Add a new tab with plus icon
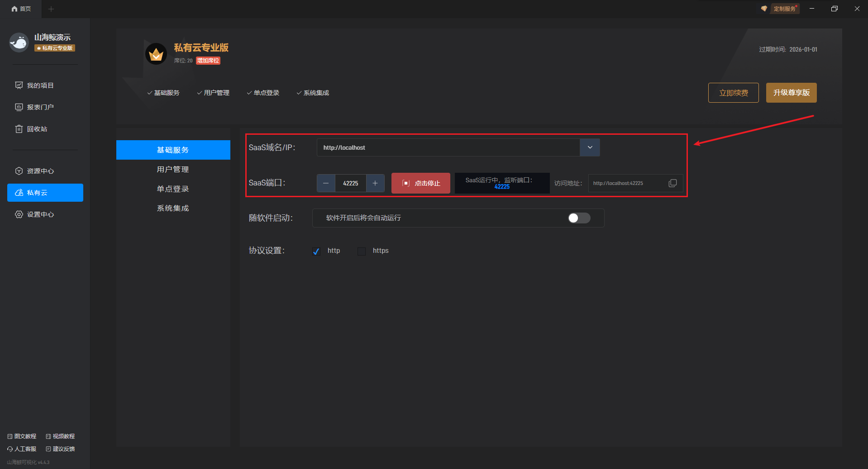 tap(51, 9)
